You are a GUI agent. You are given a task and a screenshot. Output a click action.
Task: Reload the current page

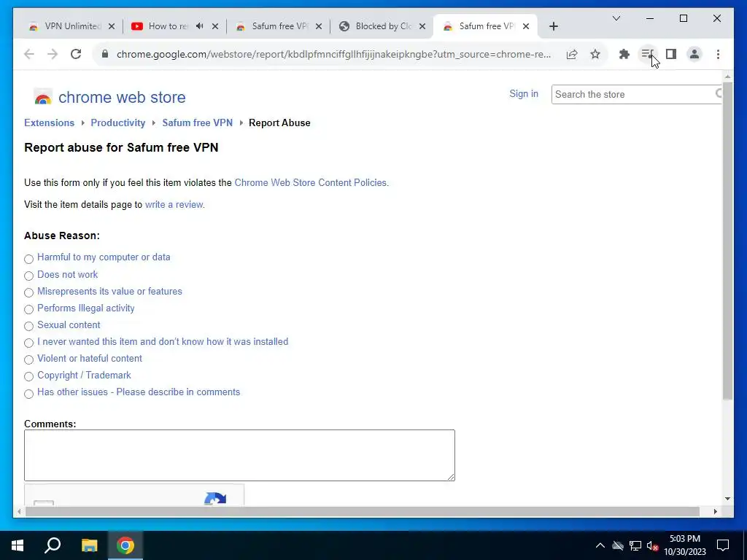pos(76,54)
